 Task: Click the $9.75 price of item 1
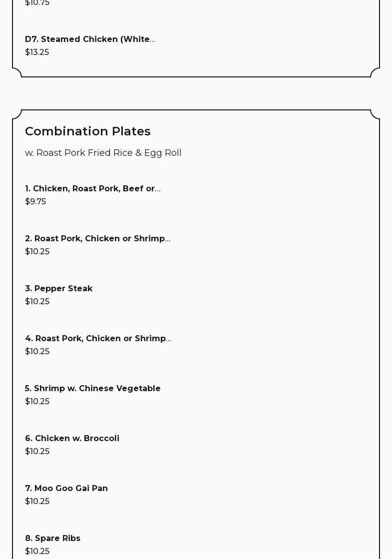coord(35,201)
